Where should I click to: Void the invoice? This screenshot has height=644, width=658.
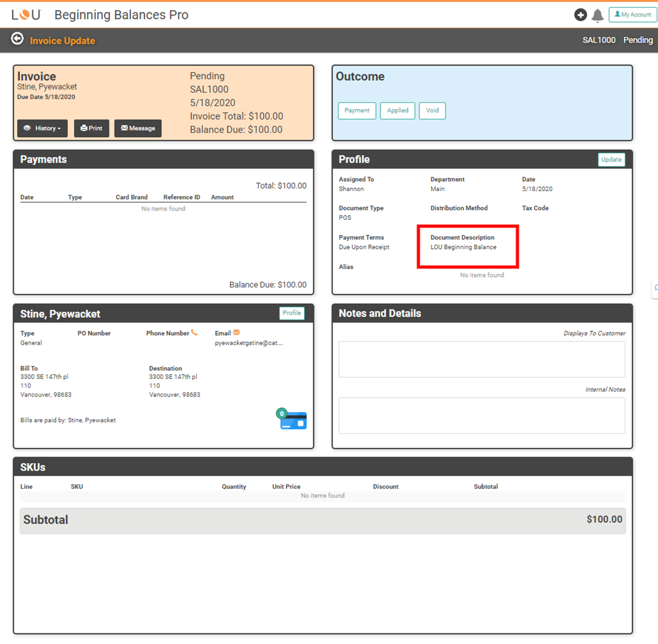432,110
